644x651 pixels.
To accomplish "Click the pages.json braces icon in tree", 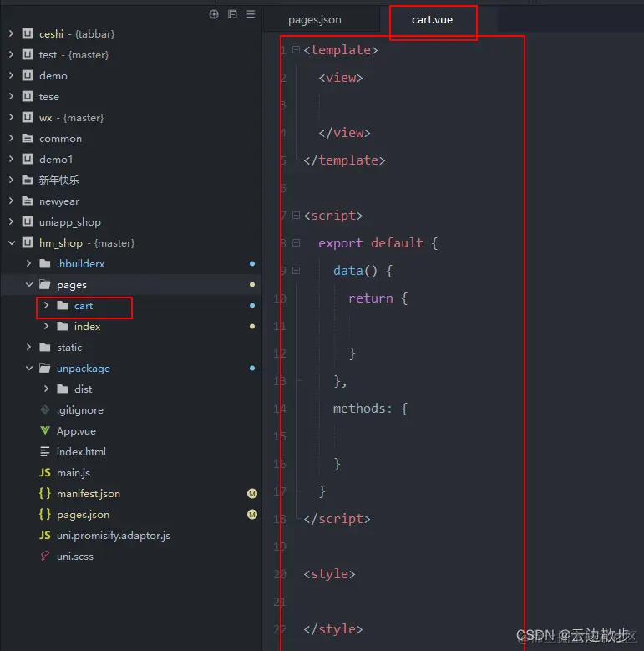I will [x=45, y=515].
